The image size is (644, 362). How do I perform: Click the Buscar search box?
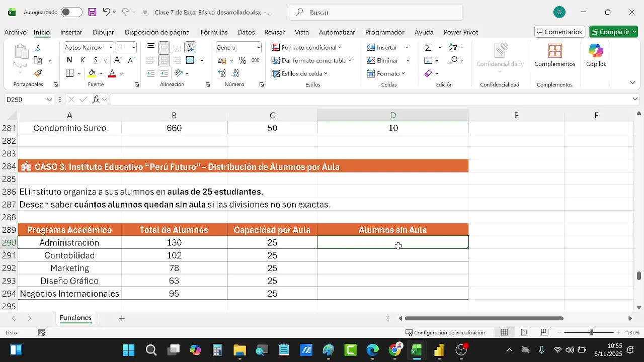tap(376, 12)
